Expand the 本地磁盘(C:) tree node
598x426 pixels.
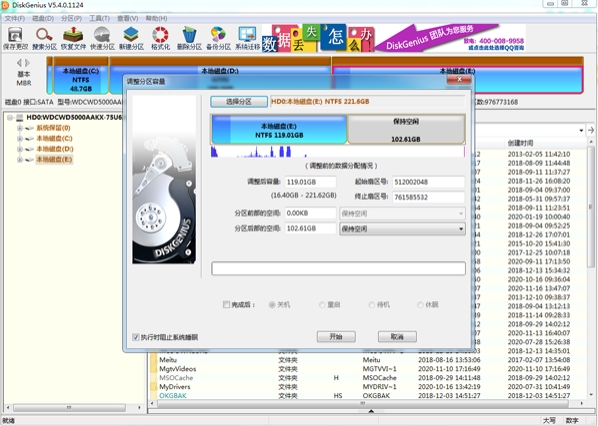tap(19, 138)
